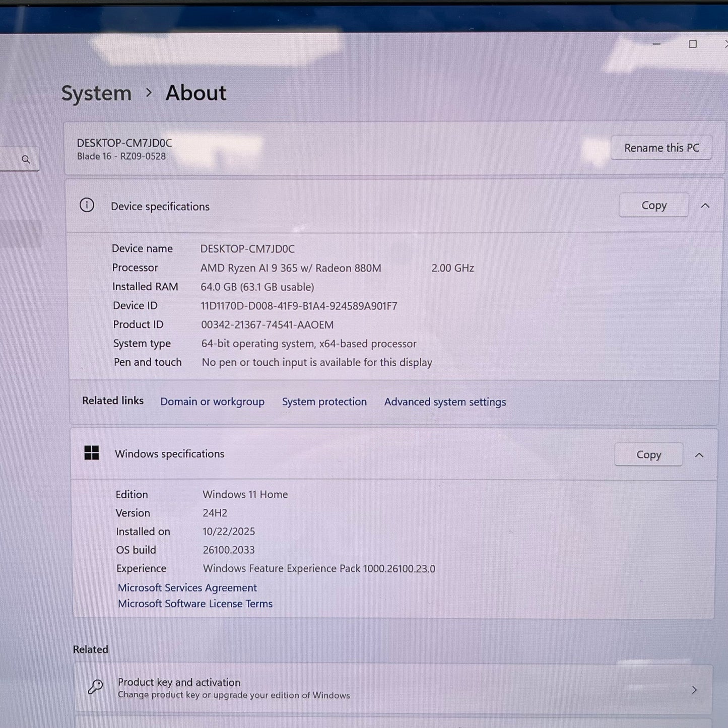Open System protection
This screenshot has width=728, height=728.
coord(324,402)
